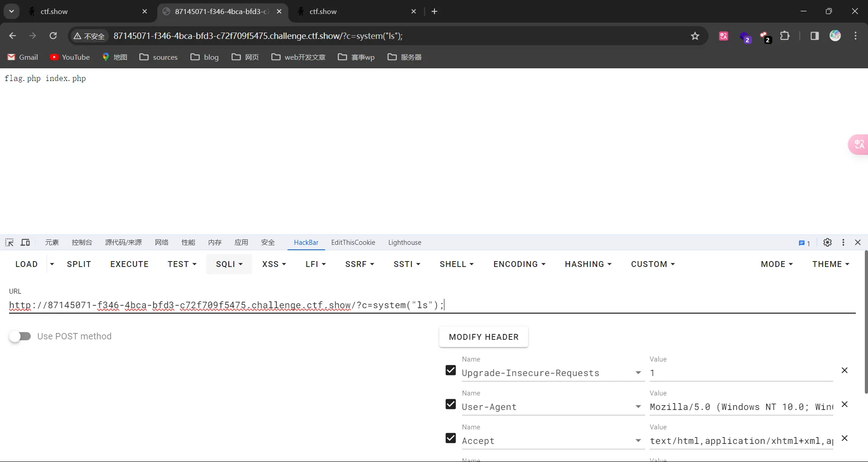Click the HackBar LOAD button
The width and height of the screenshot is (868, 462).
coord(27,264)
